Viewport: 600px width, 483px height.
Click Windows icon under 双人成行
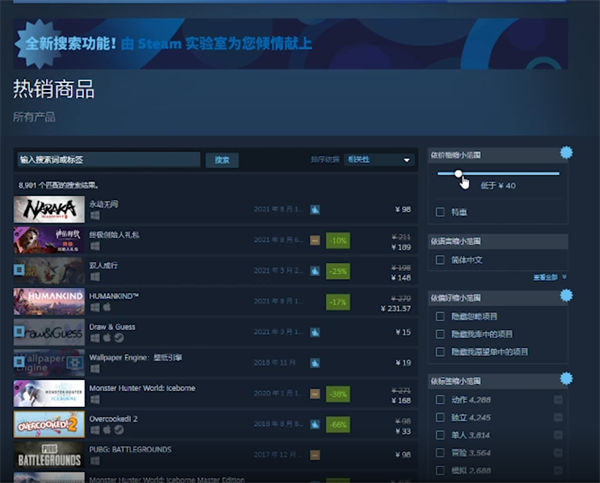tap(95, 277)
